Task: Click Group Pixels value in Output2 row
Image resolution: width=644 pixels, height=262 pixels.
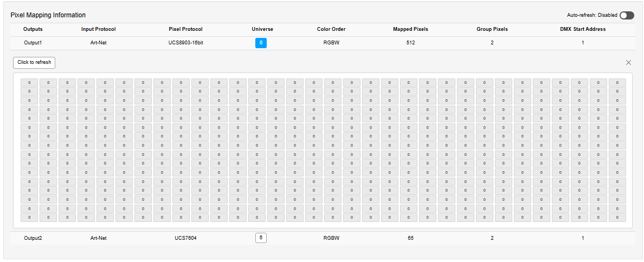Action: [x=492, y=238]
